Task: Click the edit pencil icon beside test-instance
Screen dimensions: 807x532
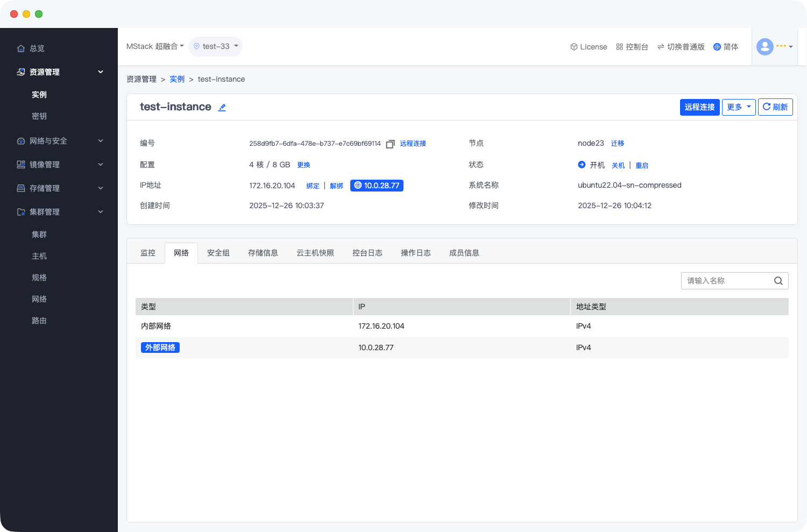Action: (x=222, y=108)
